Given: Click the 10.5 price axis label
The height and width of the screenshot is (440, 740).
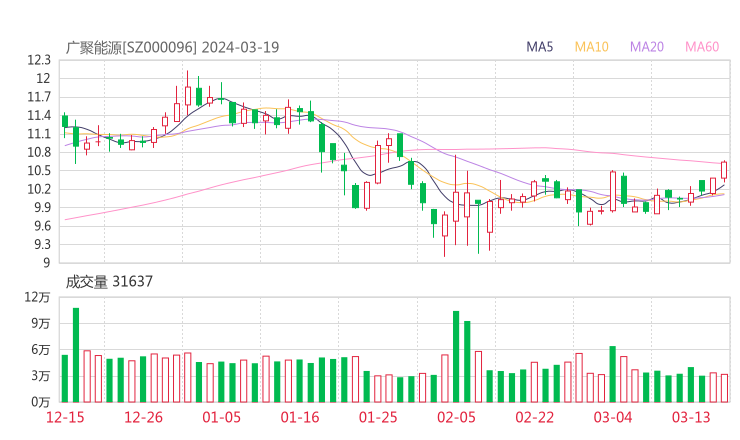Looking at the screenshot, I should click(39, 171).
